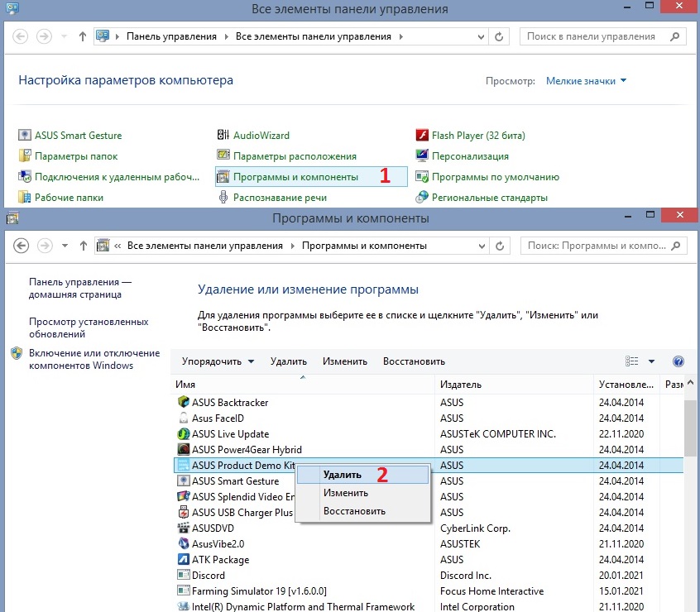Image resolution: width=700 pixels, height=612 pixels.
Task: Select ASUS Power4Gear Hybrid row
Action: (x=427, y=449)
